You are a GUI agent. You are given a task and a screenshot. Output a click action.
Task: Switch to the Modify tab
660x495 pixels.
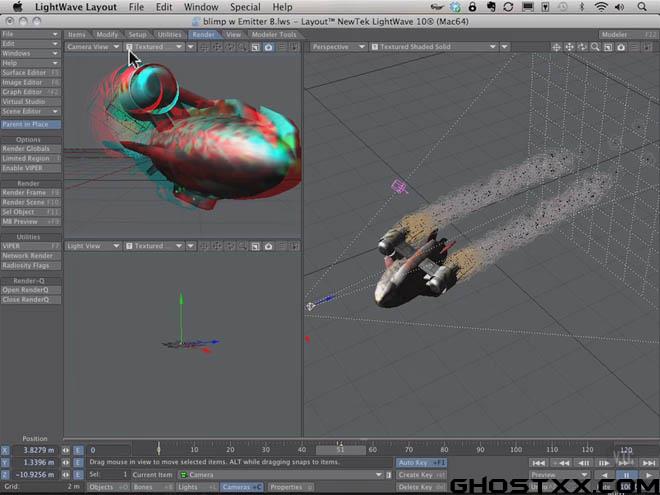(x=107, y=35)
